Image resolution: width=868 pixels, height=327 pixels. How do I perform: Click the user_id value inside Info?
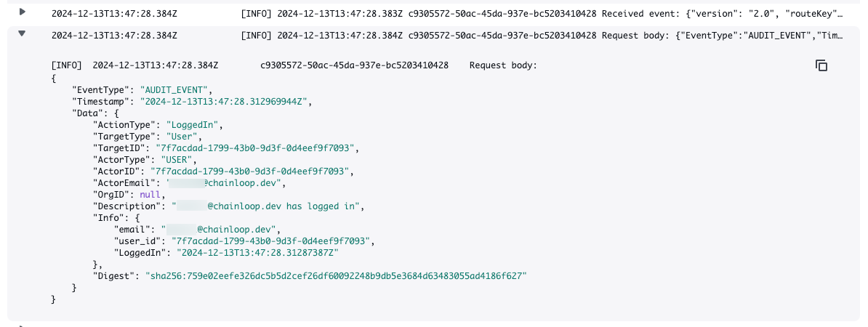tap(270, 241)
